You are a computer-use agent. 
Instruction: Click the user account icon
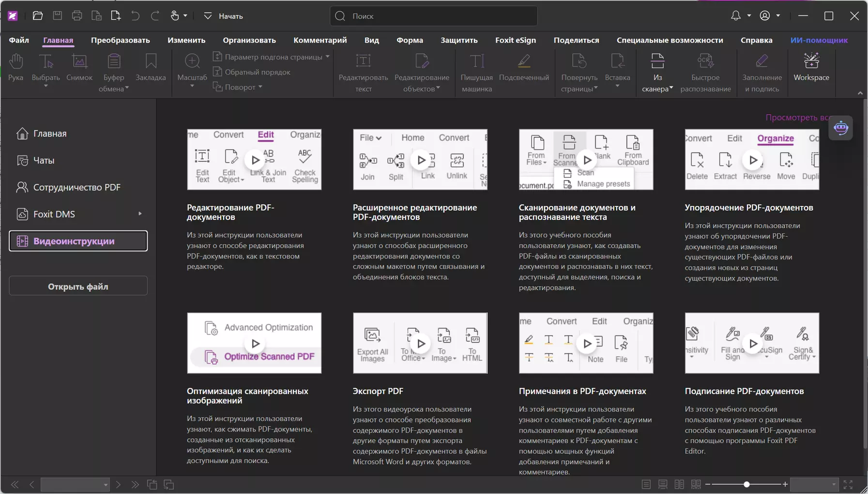(765, 15)
